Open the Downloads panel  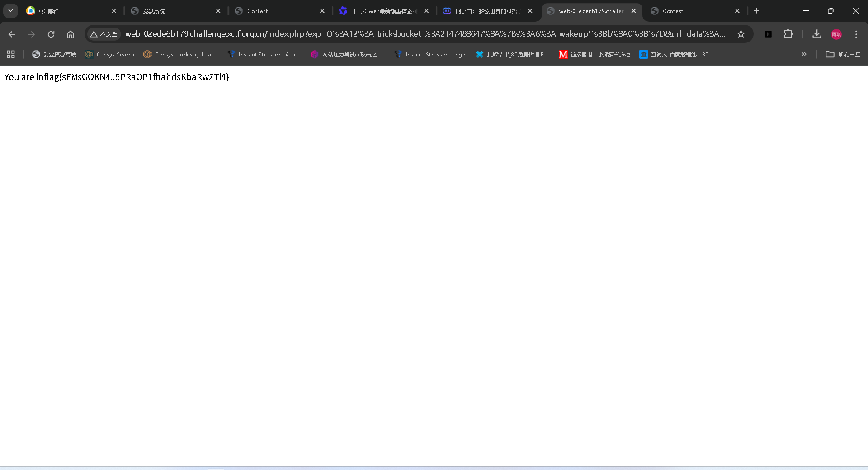click(816, 34)
